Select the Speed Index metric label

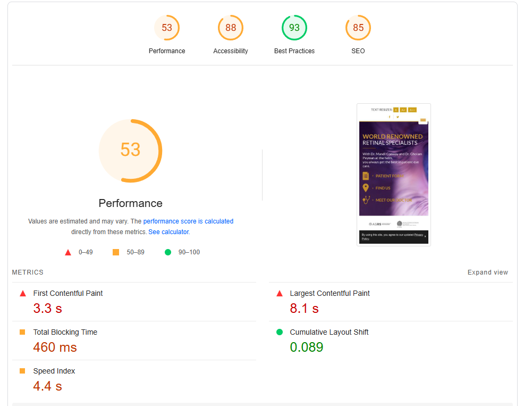(x=54, y=371)
